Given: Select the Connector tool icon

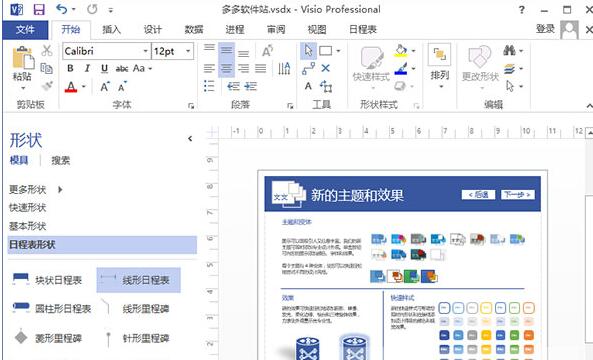Looking at the screenshot, I should point(308,68).
